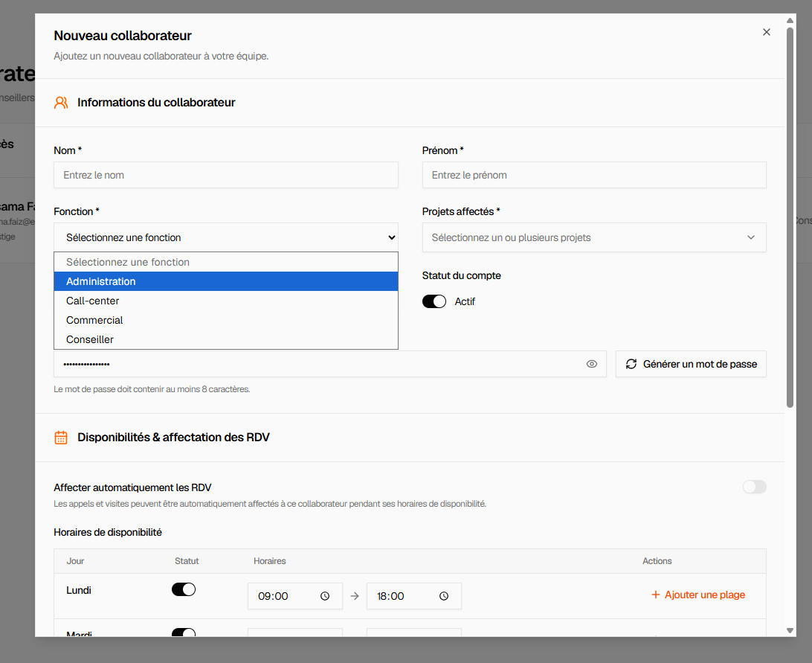Choose the Conseiller option
This screenshot has width=812, height=663.
point(226,339)
